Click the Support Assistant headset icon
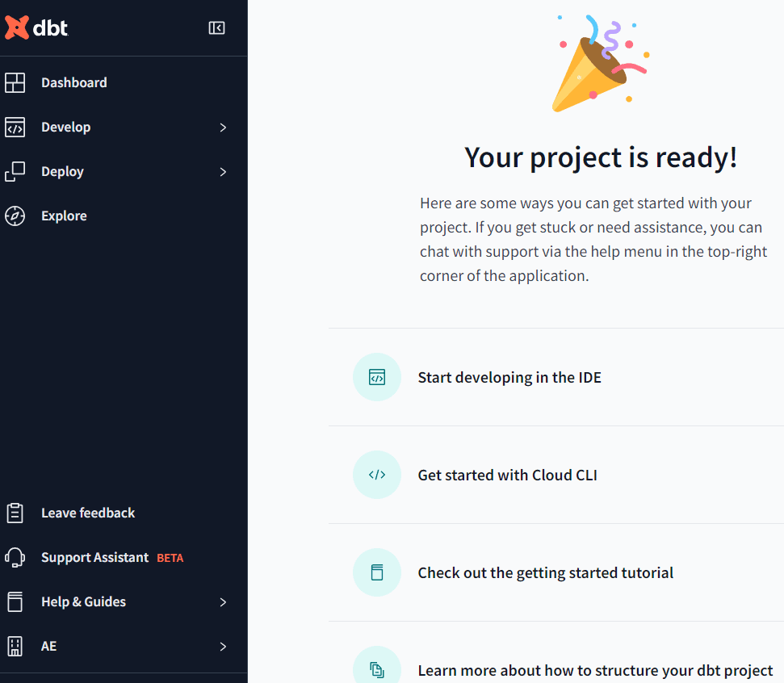Viewport: 784px width, 683px height. [x=15, y=558]
